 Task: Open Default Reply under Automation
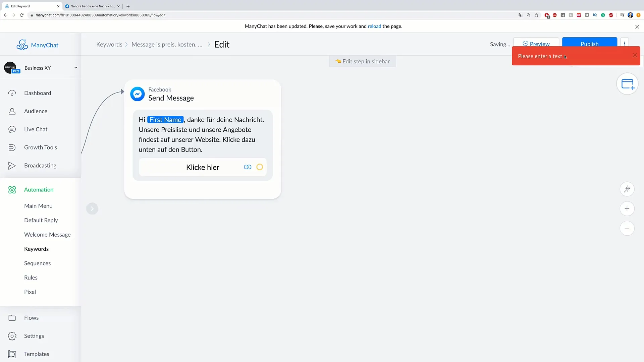(41, 220)
